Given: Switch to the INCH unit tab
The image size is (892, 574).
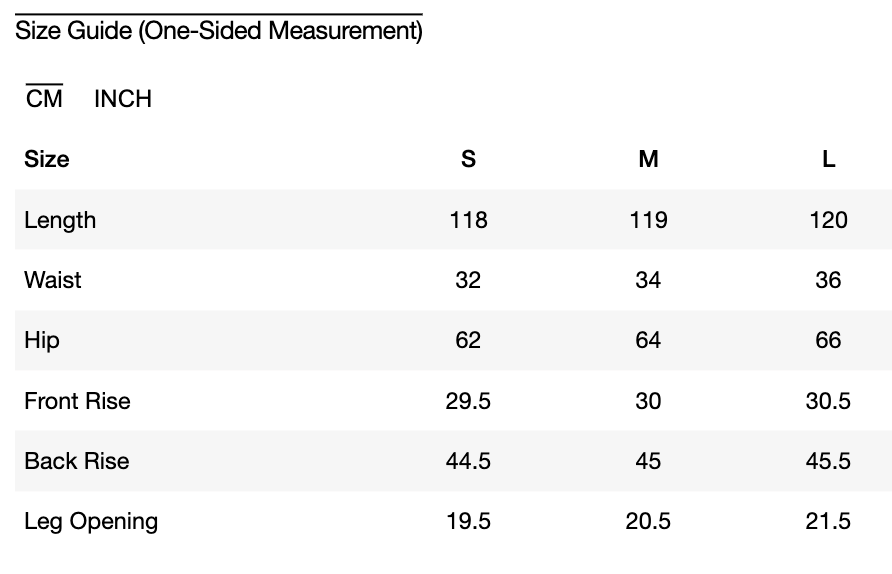Looking at the screenshot, I should (x=122, y=99).
